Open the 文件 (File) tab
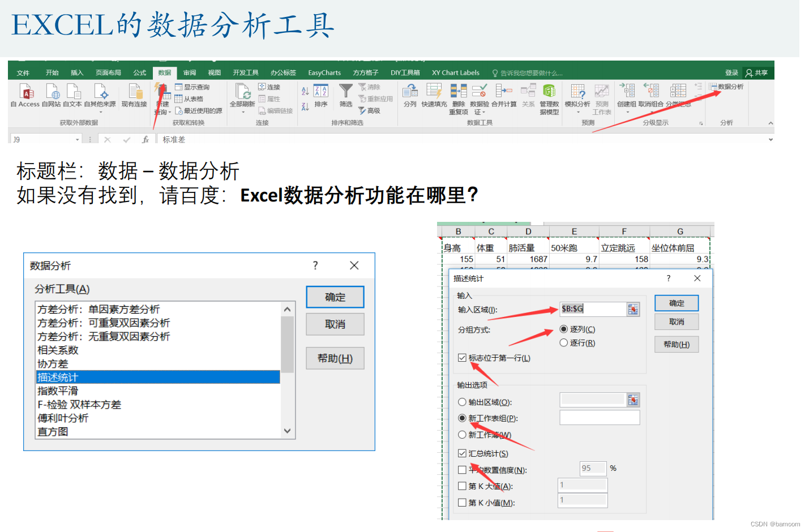The width and height of the screenshot is (809, 532). [23, 73]
